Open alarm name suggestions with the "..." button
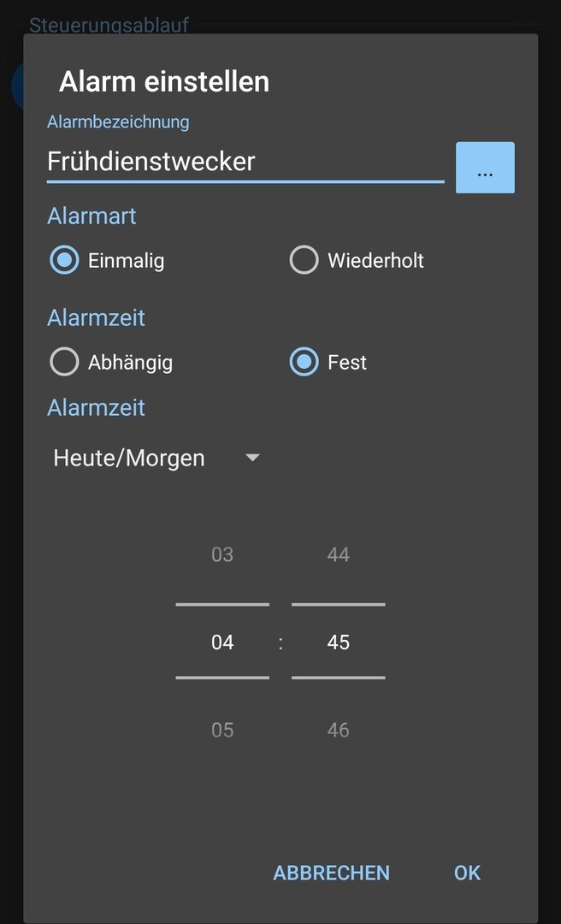The image size is (561, 924). (x=485, y=168)
